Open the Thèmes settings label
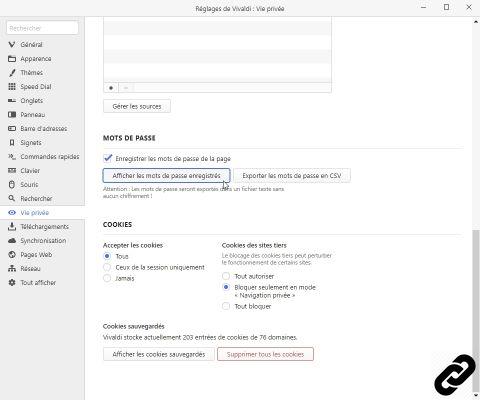480x400 pixels. 32,73
